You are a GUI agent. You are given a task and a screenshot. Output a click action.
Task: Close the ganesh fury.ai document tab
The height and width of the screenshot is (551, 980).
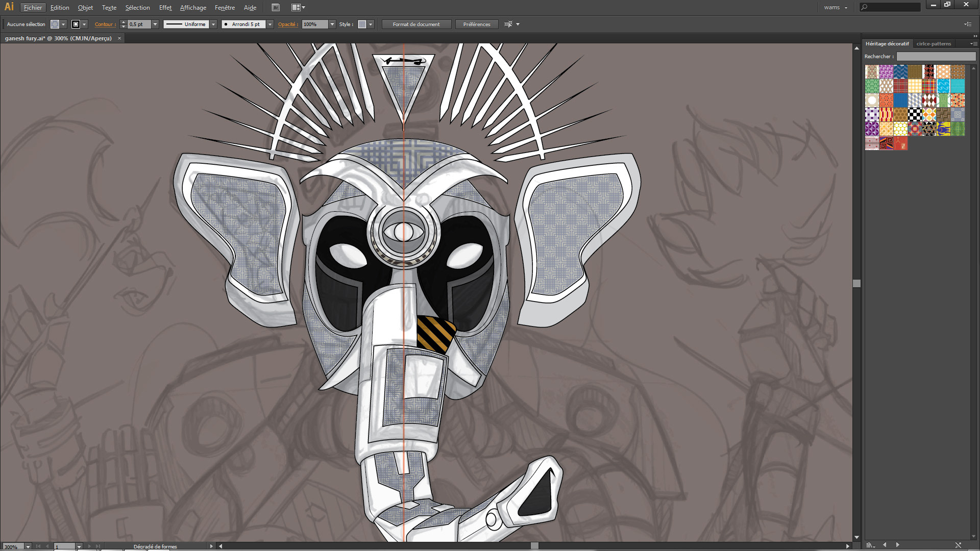point(119,38)
